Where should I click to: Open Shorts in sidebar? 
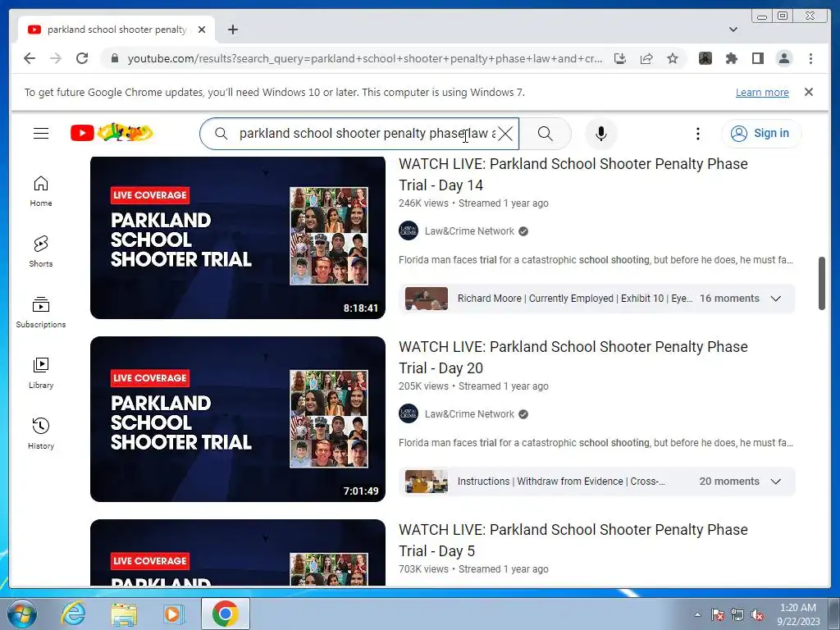click(x=41, y=252)
